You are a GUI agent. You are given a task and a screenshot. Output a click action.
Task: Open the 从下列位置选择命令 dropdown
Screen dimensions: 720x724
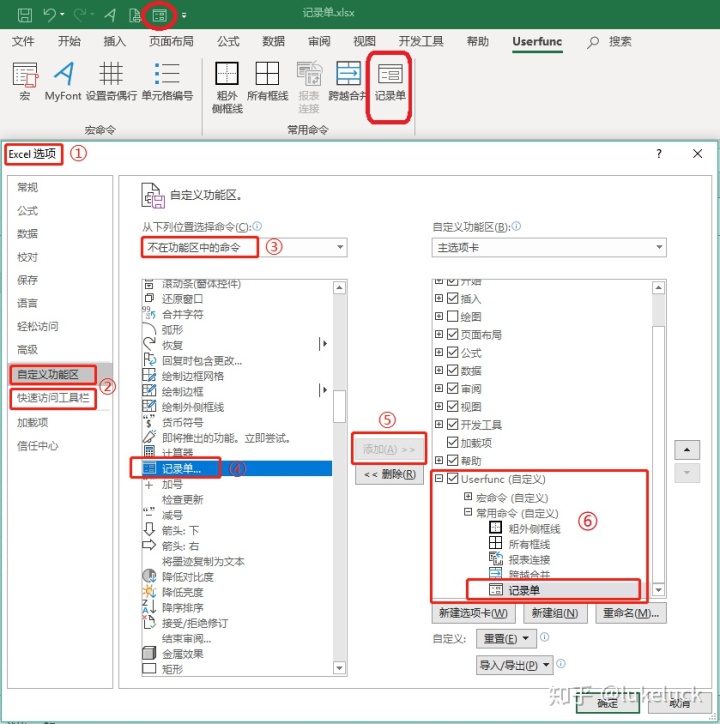[x=244, y=247]
